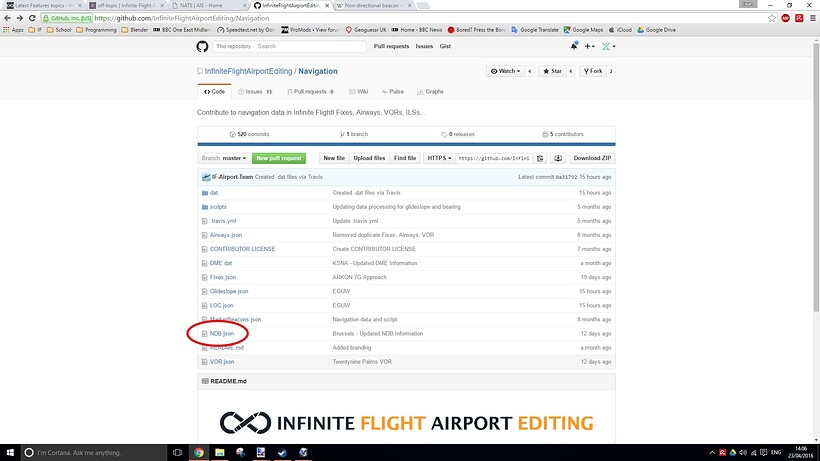Click the New pull request button
This screenshot has height=461, width=820.
(x=279, y=158)
